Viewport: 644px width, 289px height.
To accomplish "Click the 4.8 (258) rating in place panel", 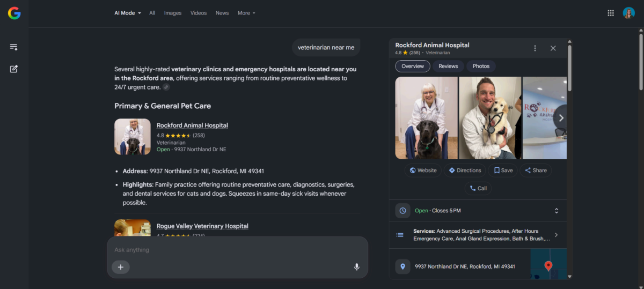I will [x=407, y=53].
